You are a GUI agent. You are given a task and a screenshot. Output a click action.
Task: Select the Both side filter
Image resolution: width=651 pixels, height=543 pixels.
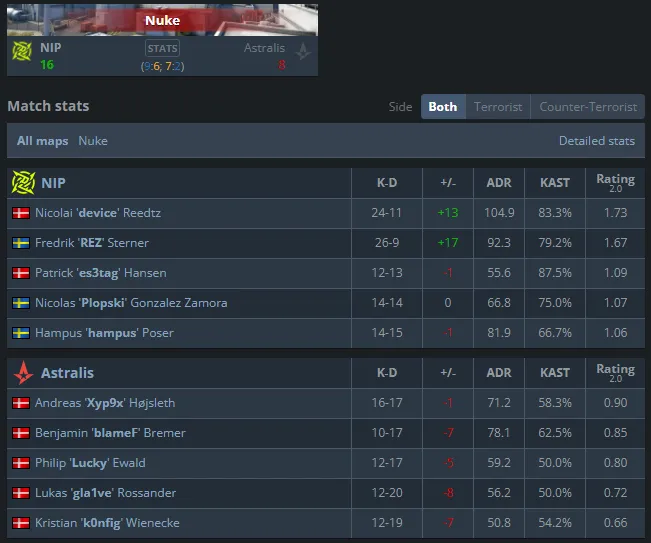click(x=443, y=107)
